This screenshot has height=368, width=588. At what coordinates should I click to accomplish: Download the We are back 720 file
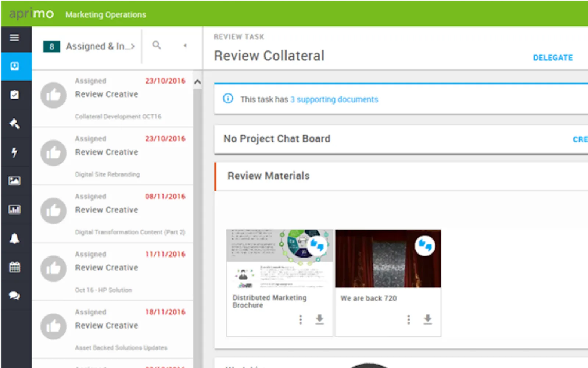pos(428,319)
